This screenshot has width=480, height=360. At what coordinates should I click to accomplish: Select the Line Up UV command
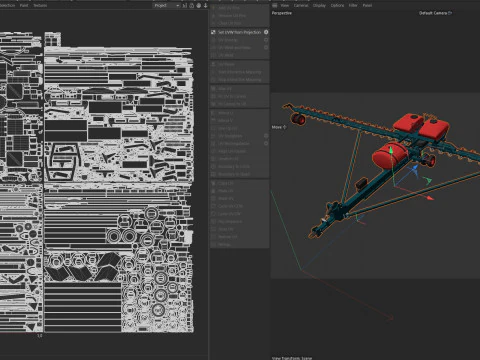239,128
